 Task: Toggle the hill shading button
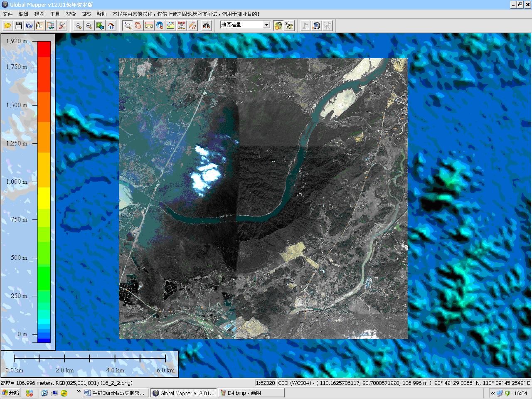(278, 26)
